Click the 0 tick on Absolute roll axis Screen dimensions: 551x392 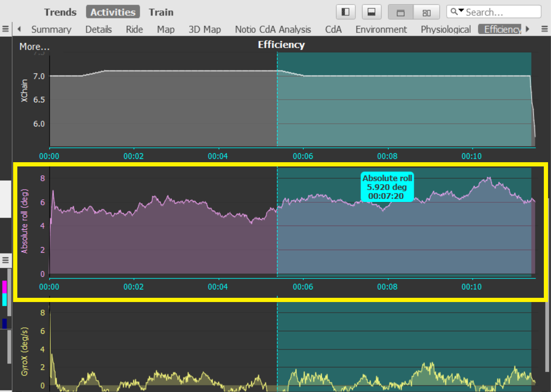tap(42, 274)
